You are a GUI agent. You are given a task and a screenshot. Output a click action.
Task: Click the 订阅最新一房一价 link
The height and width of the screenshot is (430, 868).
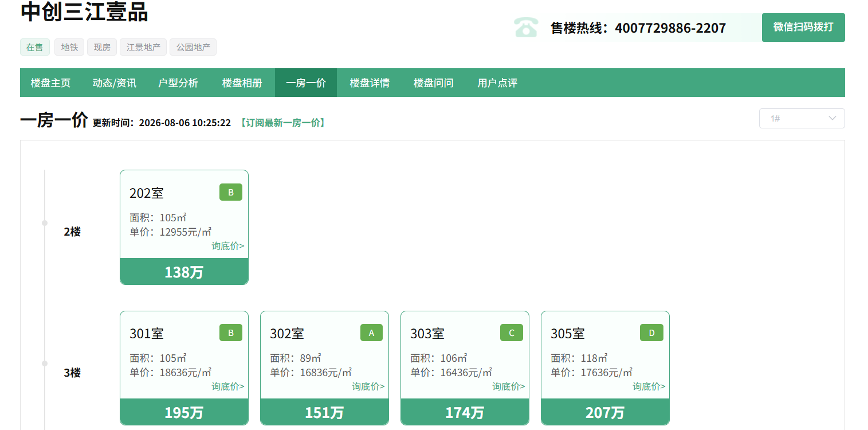(x=282, y=123)
